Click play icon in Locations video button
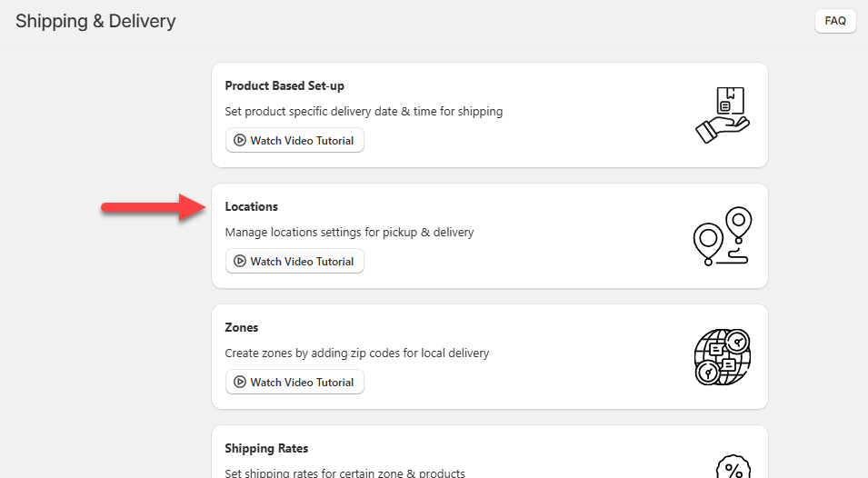This screenshot has height=478, width=868. [x=240, y=262]
